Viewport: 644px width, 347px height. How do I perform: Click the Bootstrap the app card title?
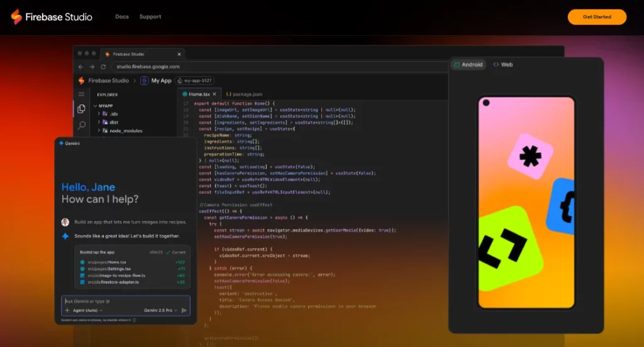[97, 252]
